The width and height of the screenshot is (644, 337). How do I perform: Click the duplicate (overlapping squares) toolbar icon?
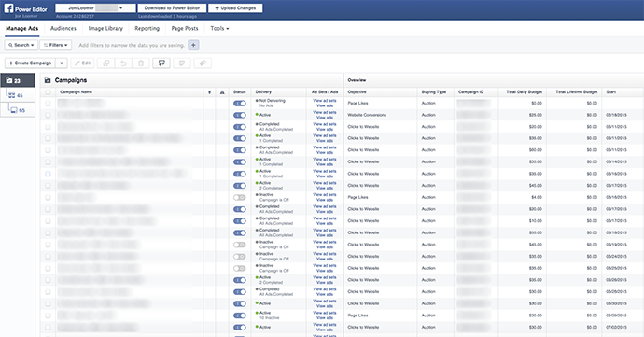(106, 63)
